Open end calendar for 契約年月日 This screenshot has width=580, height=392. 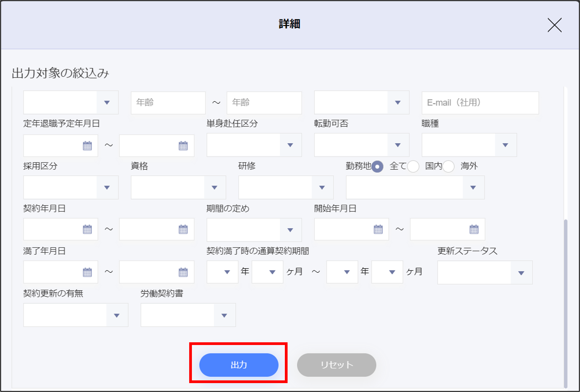point(183,229)
